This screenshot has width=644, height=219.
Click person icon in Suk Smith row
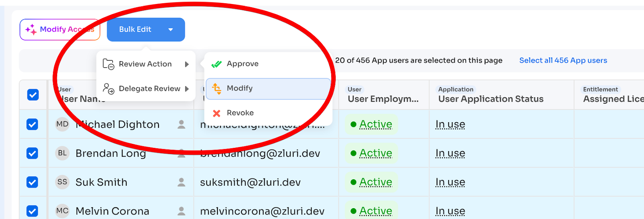182,182
